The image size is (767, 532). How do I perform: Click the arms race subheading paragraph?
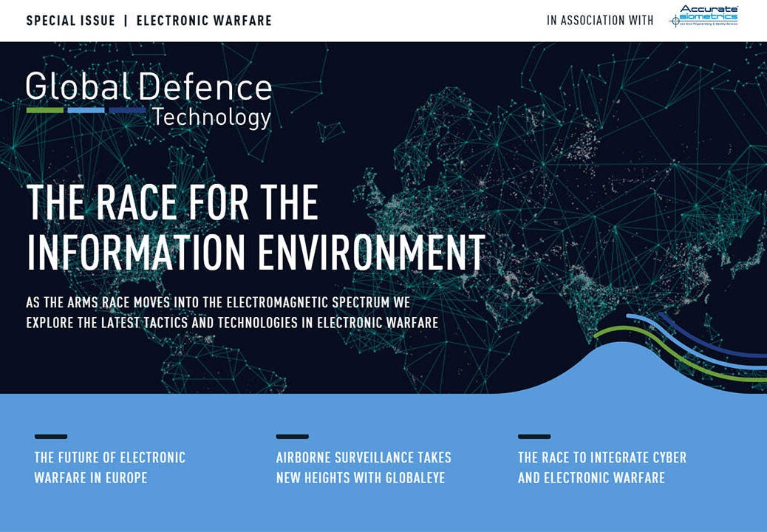click(x=232, y=313)
